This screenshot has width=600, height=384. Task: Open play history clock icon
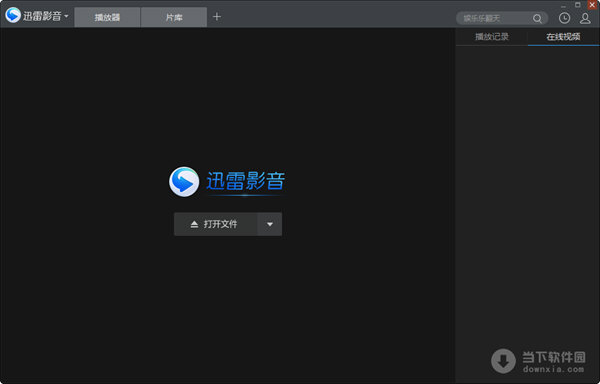tap(564, 18)
